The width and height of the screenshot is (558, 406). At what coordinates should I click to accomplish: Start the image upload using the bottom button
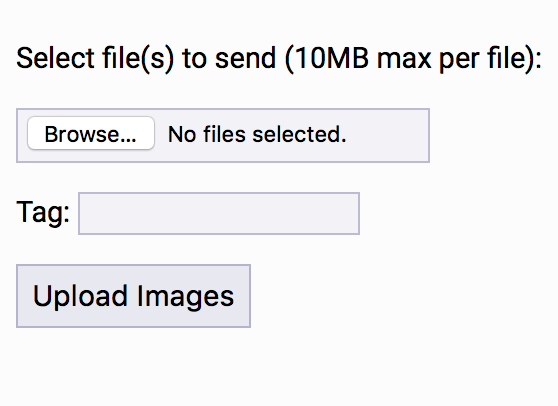tap(133, 296)
